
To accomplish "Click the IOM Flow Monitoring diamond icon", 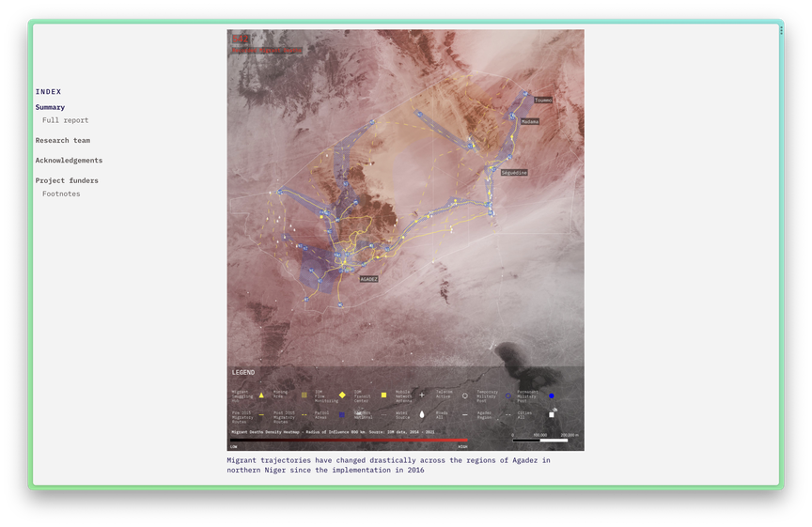I will [342, 395].
